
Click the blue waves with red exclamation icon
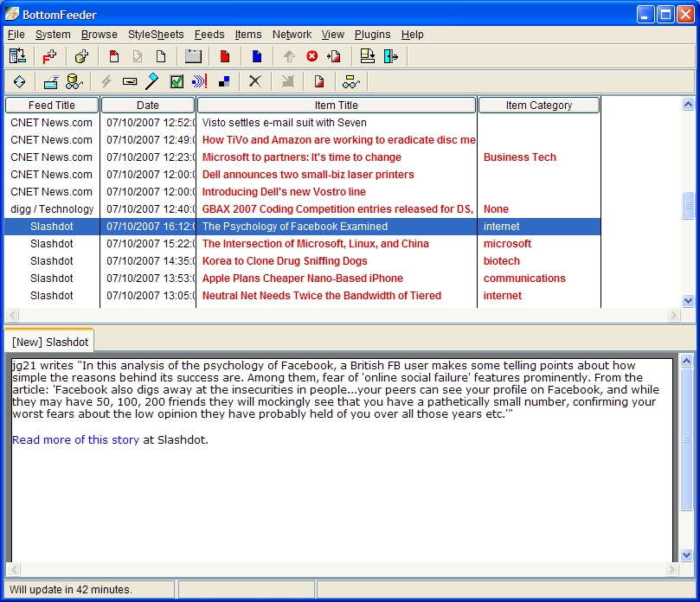tap(200, 81)
